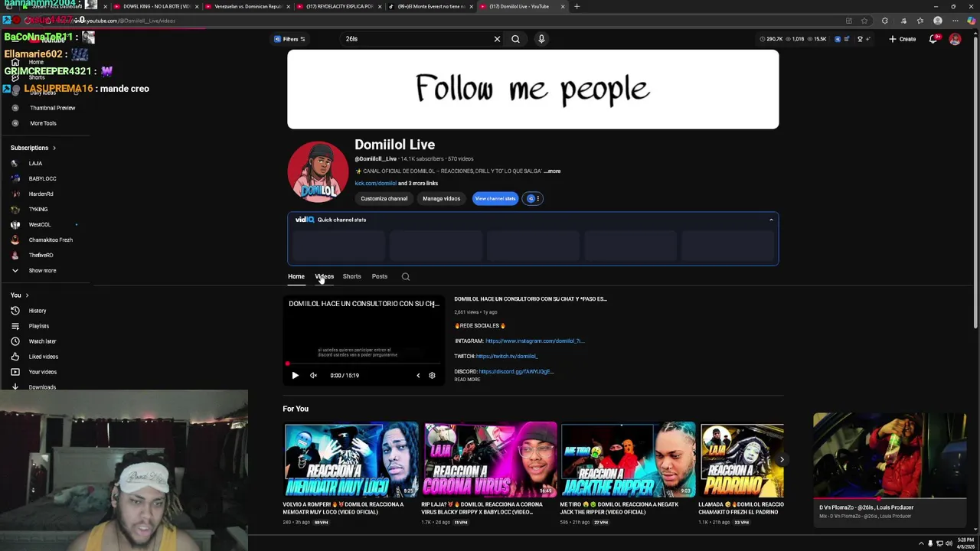This screenshot has width=980, height=551.
Task: Click the vidIQ trophy icon
Action: 860,39
